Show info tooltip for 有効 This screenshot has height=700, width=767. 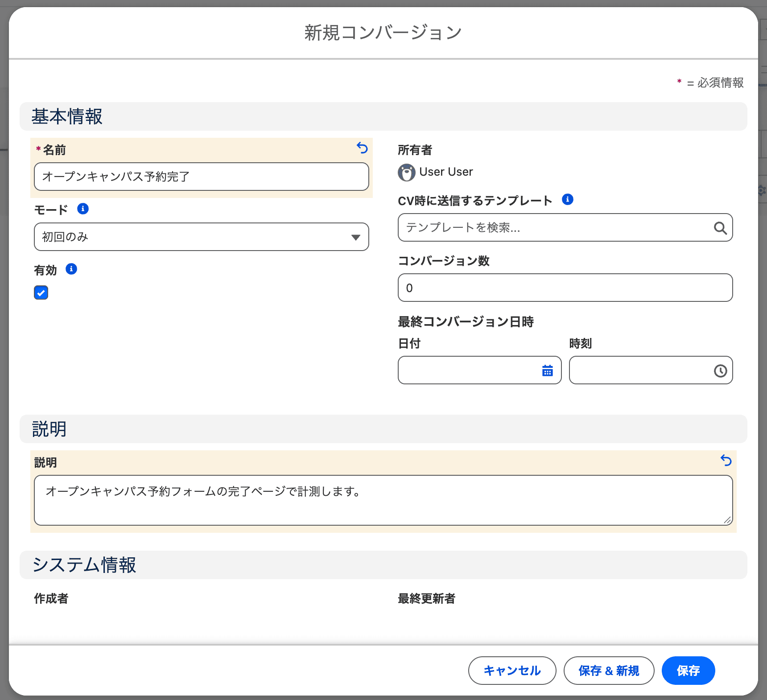[x=71, y=269]
